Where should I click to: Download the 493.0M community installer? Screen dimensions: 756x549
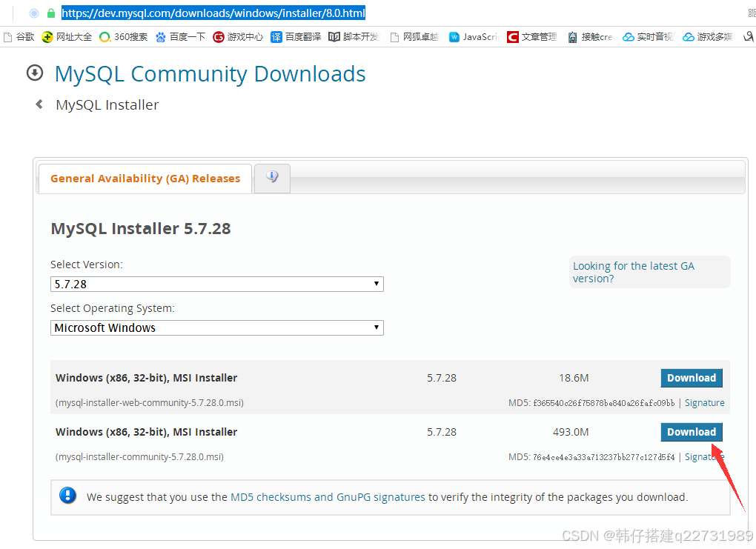(692, 432)
